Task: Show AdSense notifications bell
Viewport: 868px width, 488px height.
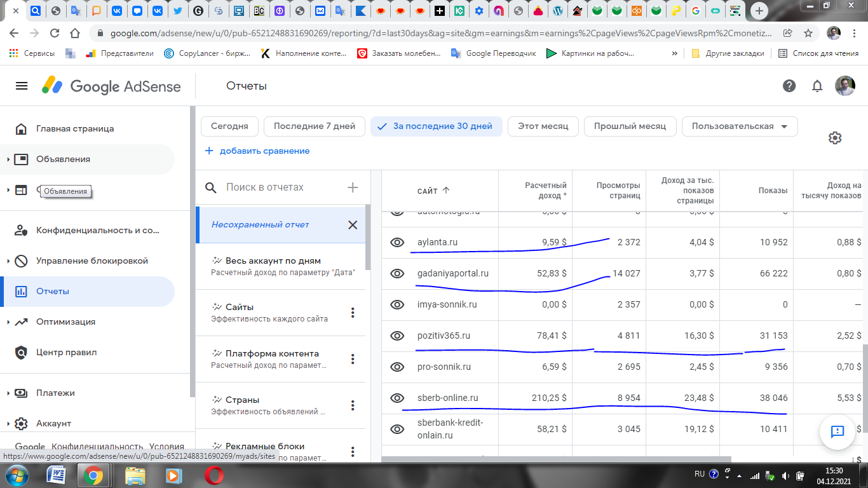Action: tap(817, 86)
